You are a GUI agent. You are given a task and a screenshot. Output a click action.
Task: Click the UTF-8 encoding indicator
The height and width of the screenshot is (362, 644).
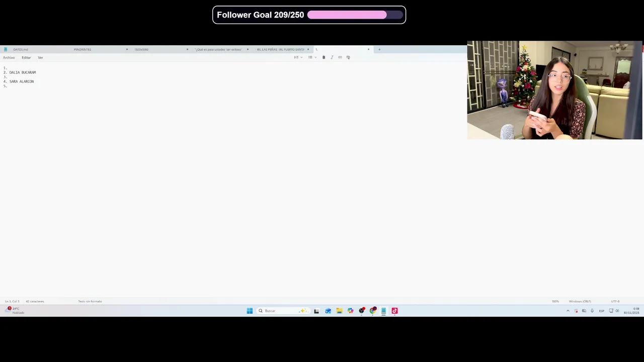point(615,301)
